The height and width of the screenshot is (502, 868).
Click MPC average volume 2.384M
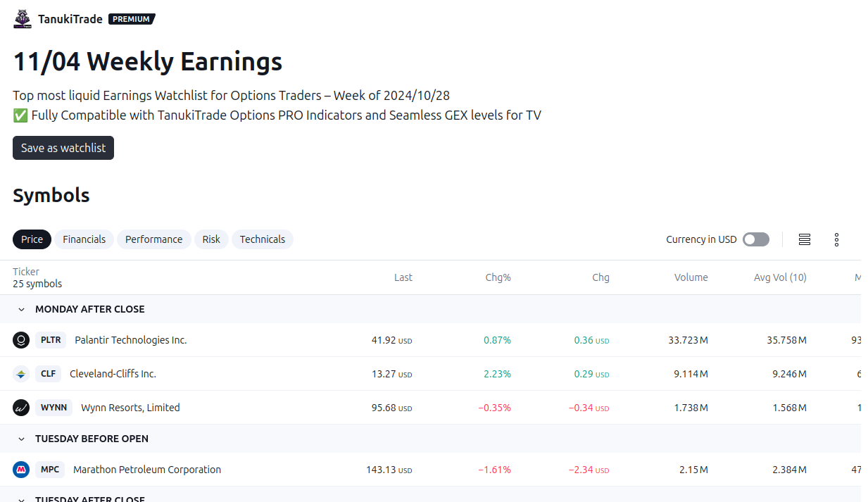(x=789, y=470)
